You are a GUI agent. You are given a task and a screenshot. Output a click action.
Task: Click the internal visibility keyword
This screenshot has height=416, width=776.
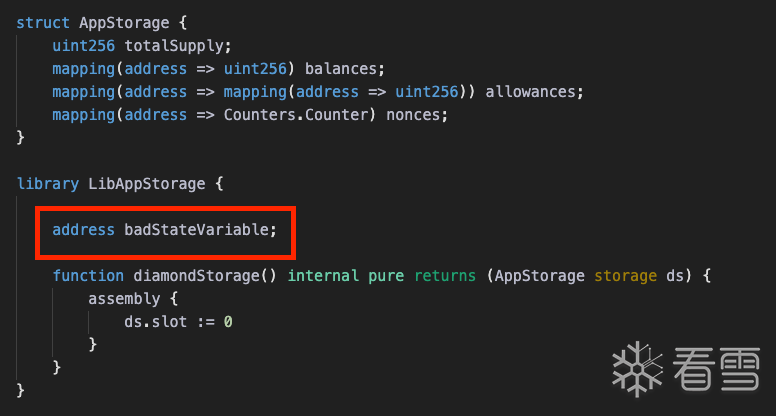pyautogui.click(x=323, y=276)
